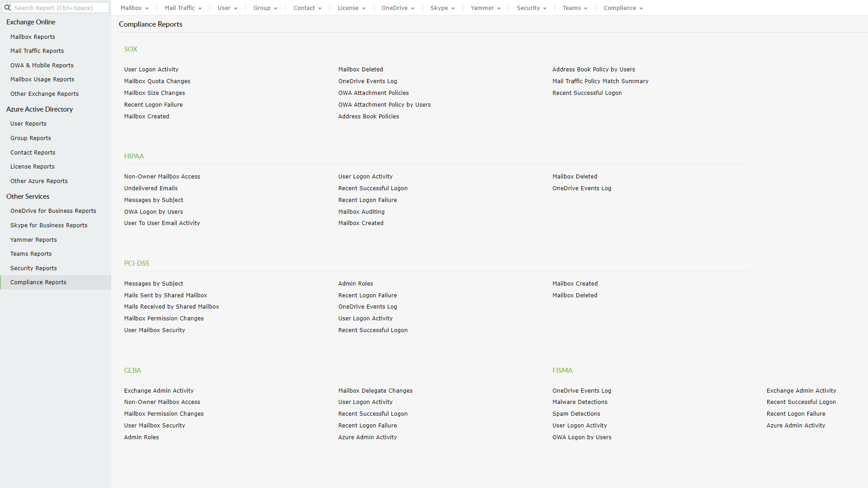Open Mailbox Delegate Changes report

pyautogui.click(x=375, y=391)
